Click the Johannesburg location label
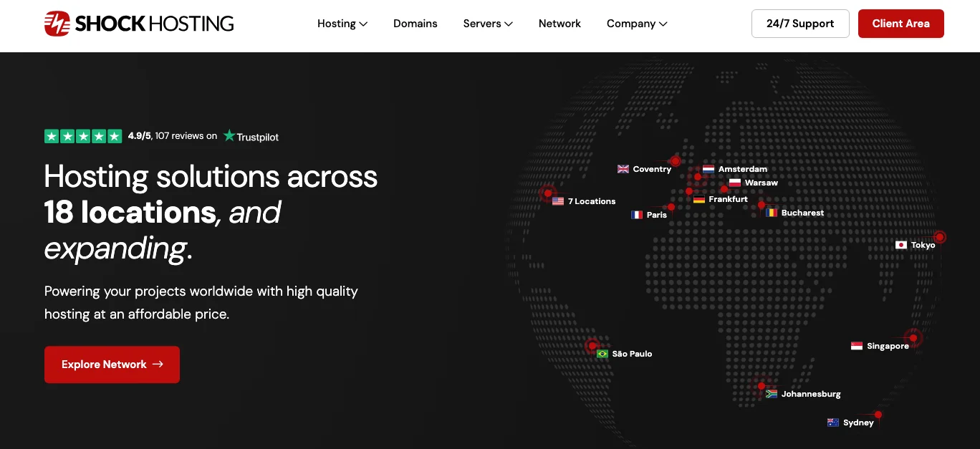 (x=811, y=394)
